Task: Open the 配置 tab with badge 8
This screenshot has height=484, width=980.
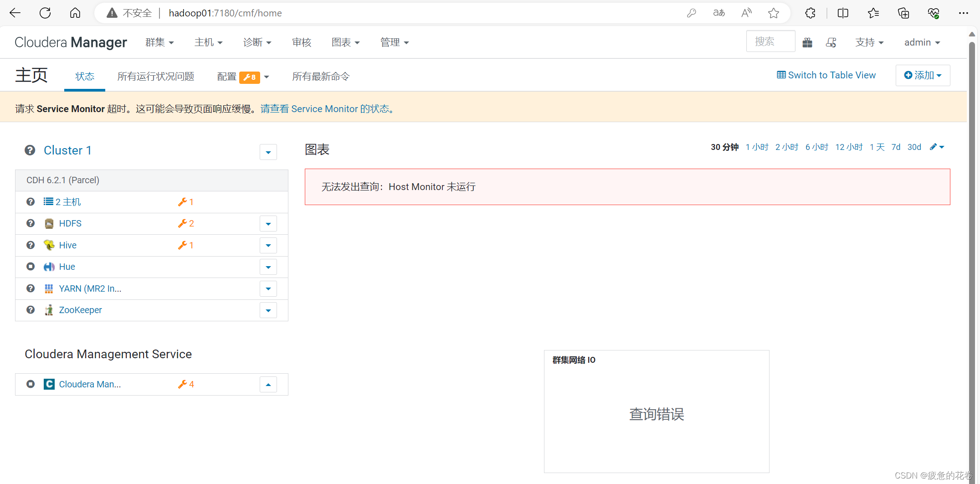Action: click(x=243, y=77)
